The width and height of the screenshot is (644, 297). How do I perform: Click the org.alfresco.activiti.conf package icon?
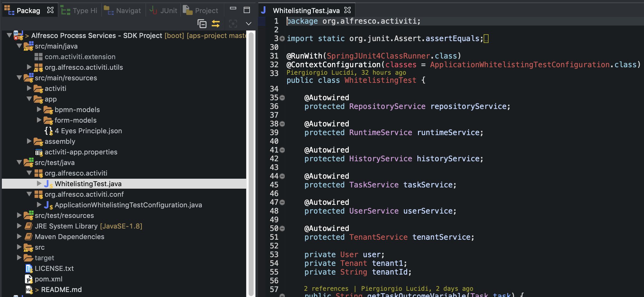pyautogui.click(x=39, y=195)
